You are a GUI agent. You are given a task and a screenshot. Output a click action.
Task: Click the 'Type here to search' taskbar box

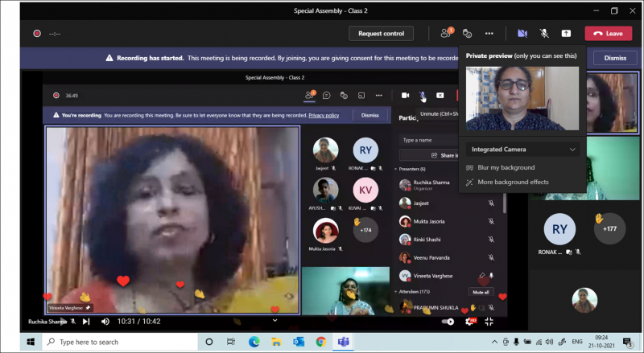pyautogui.click(x=120, y=342)
